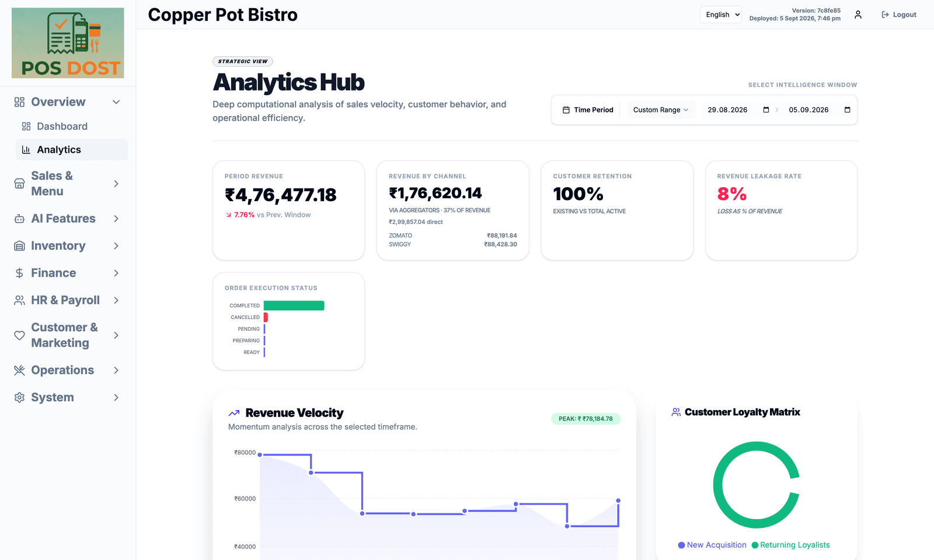Click the Revenue Leakage Rate 8% value

click(732, 194)
